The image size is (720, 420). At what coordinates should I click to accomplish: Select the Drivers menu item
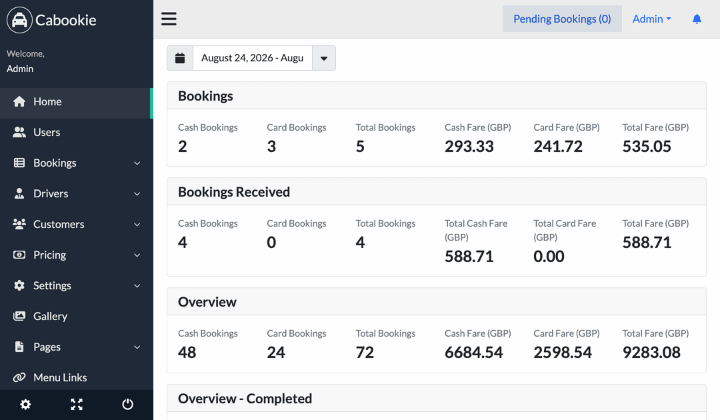coord(76,193)
